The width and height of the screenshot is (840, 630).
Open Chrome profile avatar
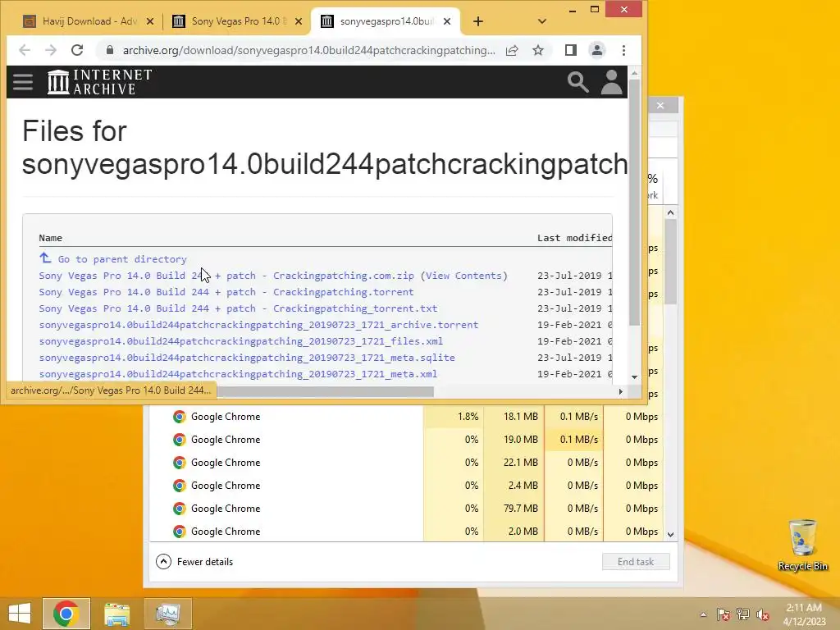[597, 50]
